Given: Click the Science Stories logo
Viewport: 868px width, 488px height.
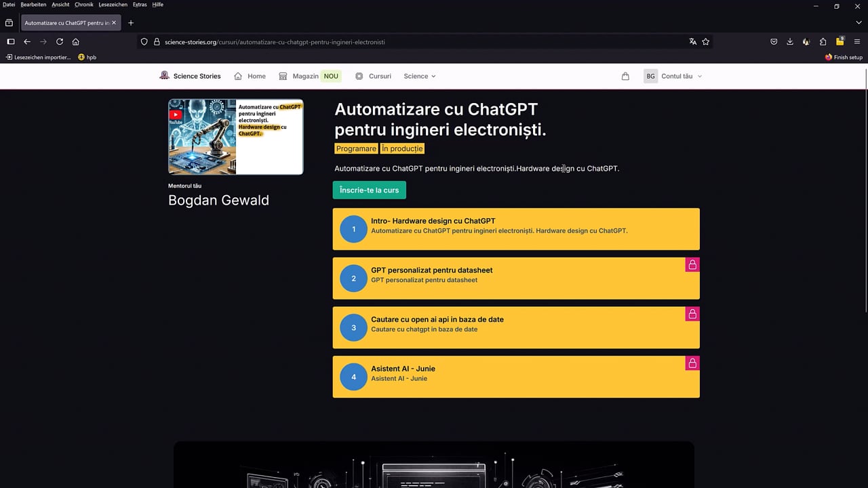Looking at the screenshot, I should 190,76.
